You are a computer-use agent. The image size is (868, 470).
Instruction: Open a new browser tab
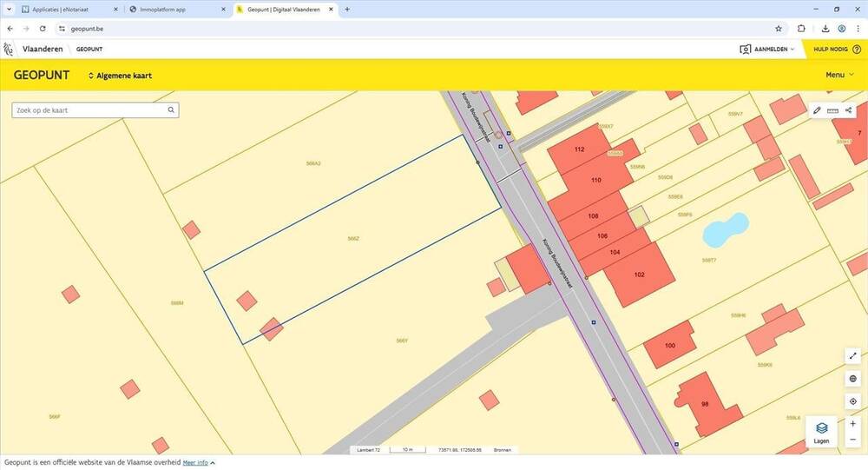[347, 10]
